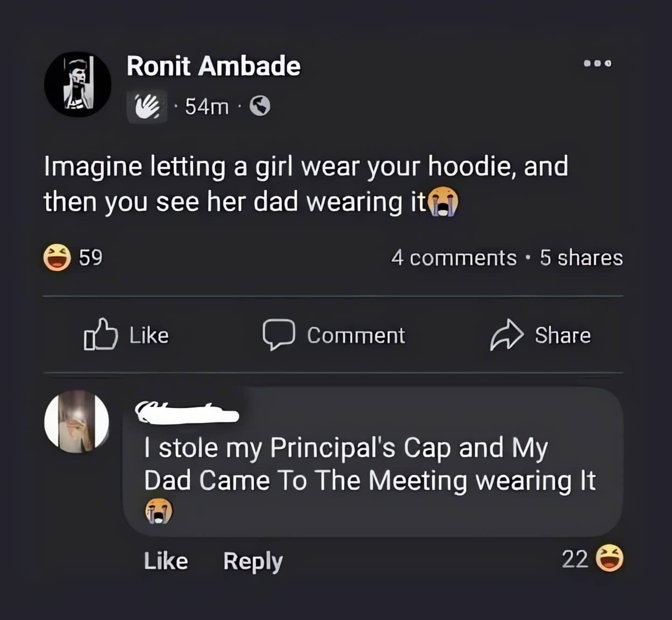Click the waving hand badge icon
The height and width of the screenshot is (620, 672).
pyautogui.click(x=147, y=107)
